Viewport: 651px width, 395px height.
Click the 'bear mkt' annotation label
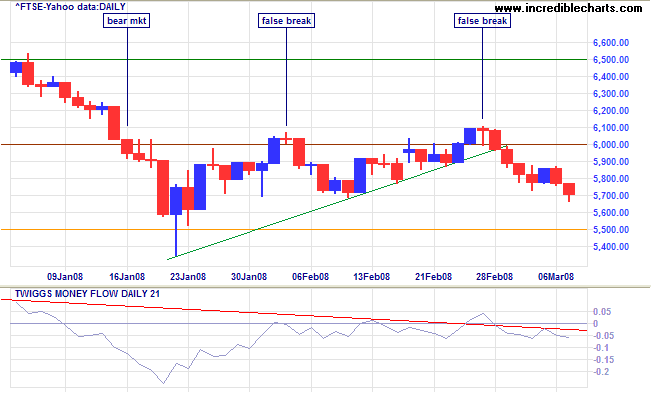pyautogui.click(x=127, y=20)
